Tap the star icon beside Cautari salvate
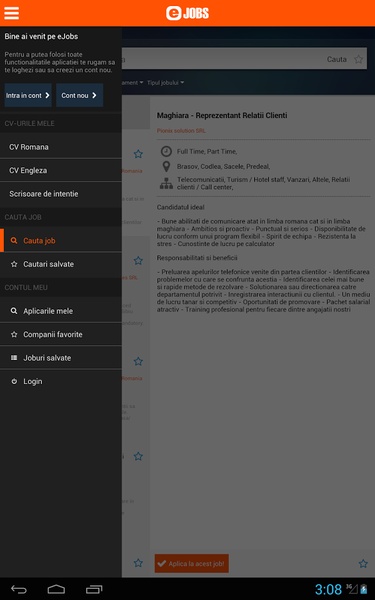375x600 pixels. pos(14,264)
